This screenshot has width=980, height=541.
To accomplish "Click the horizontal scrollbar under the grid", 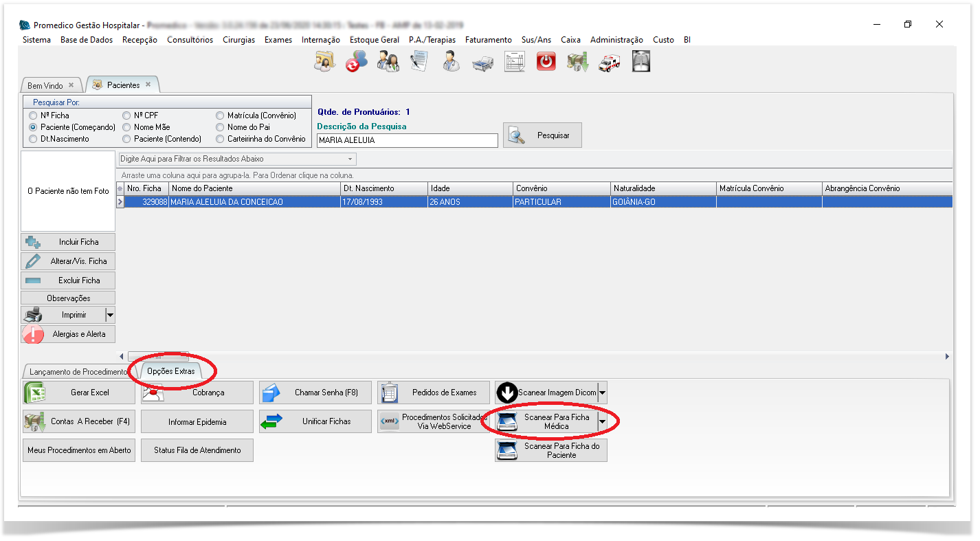I will click(x=158, y=357).
